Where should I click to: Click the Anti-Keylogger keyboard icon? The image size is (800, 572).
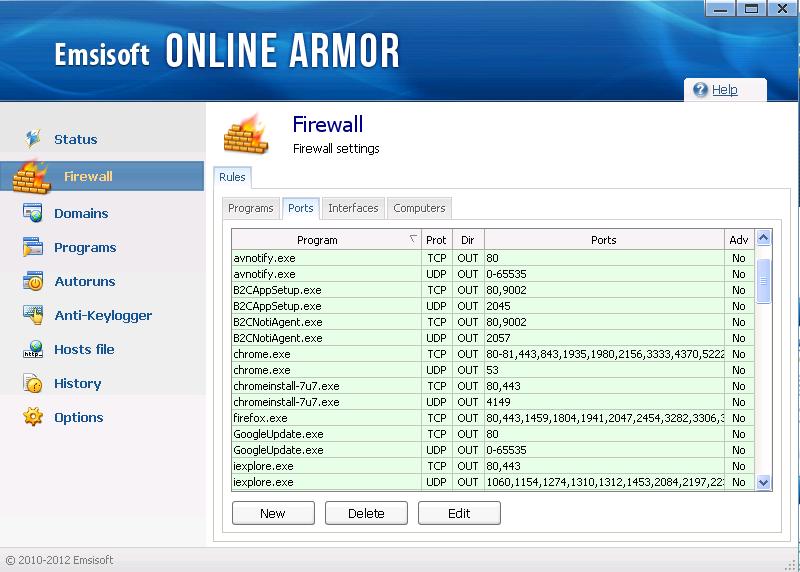[x=33, y=314]
